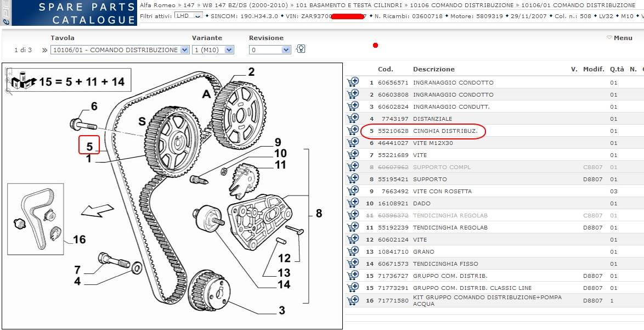Add TENDICINGHIA REGOLAB 55192239 to cart
The image size is (644, 330).
(352, 227)
